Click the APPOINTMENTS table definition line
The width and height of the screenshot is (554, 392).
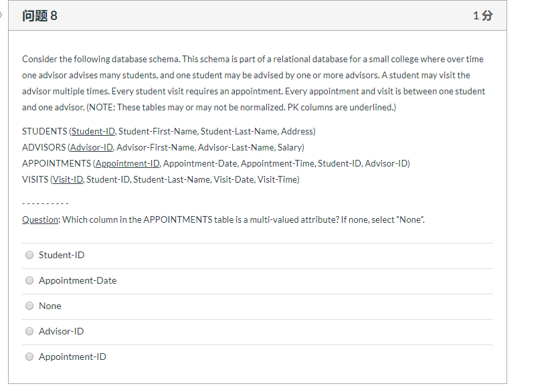pyautogui.click(x=214, y=163)
